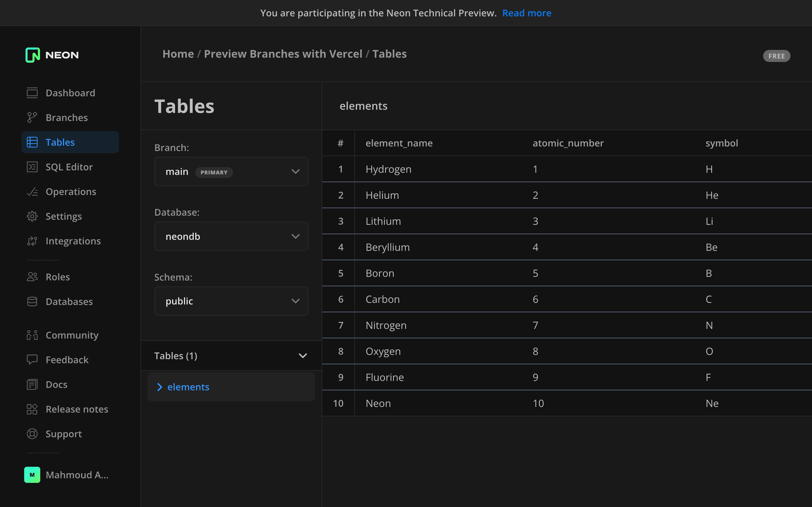Click the Read more link
This screenshot has height=507, width=812.
coord(527,13)
